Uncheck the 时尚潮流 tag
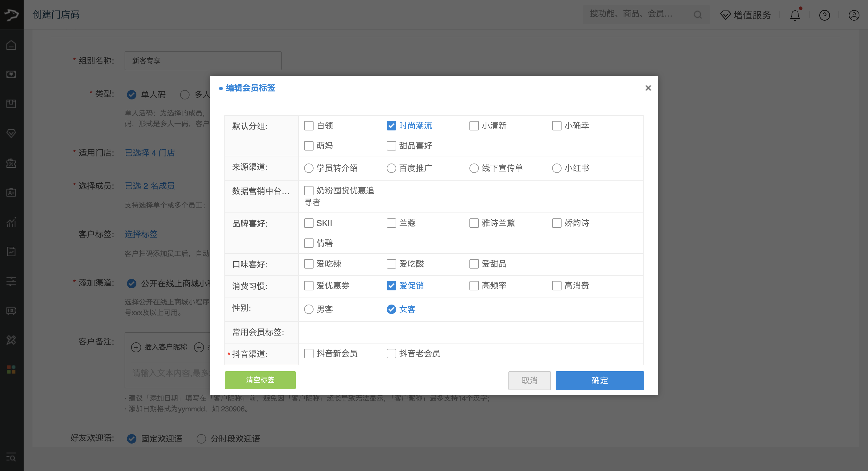The image size is (868, 471). click(x=391, y=126)
